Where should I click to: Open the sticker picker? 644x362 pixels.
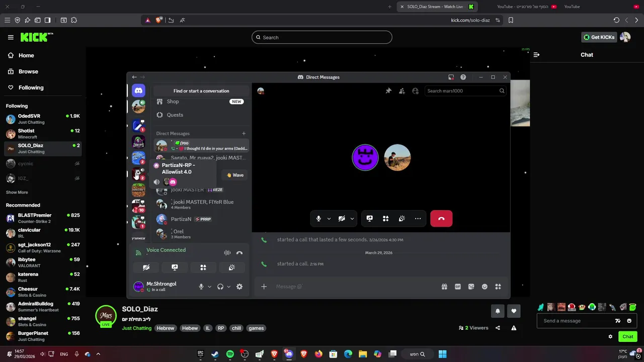(x=471, y=287)
